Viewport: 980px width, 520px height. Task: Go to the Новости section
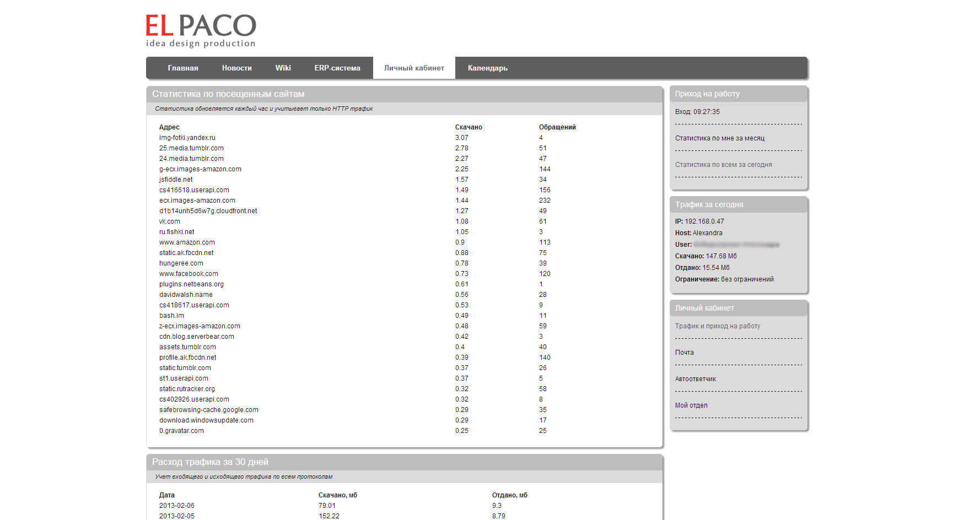click(x=236, y=68)
